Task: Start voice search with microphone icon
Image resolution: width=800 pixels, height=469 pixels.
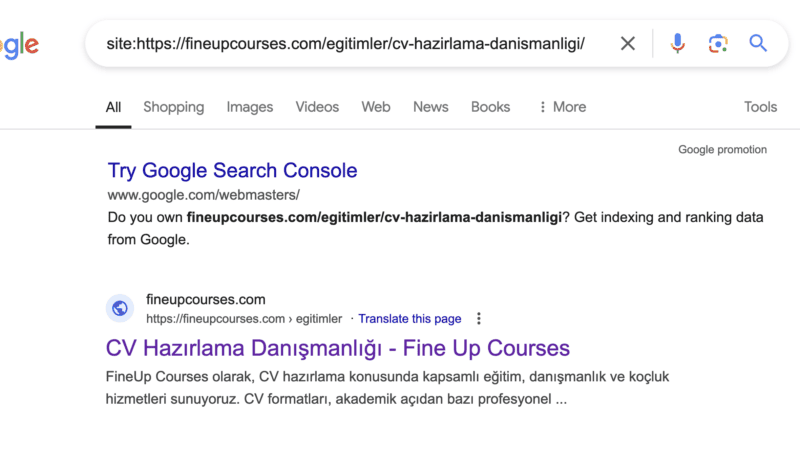Action: 678,43
